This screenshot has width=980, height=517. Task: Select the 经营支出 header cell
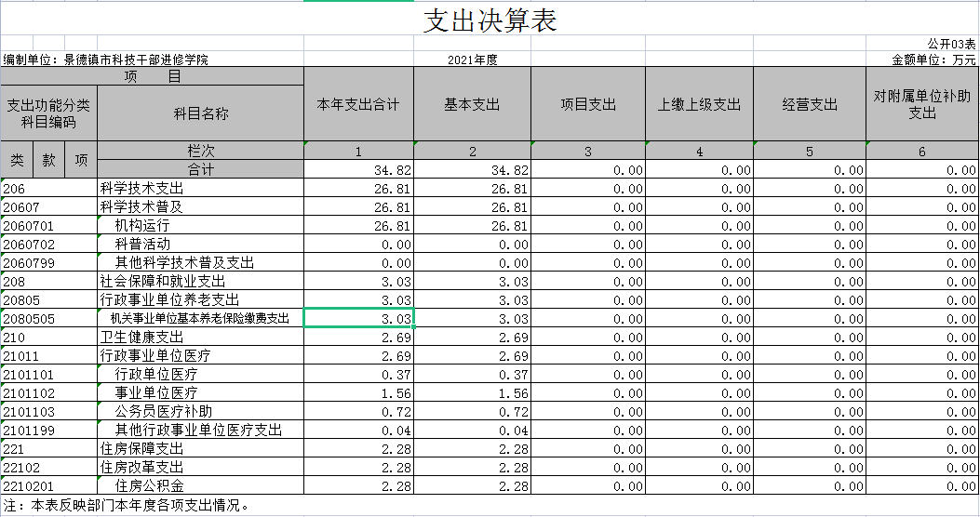(x=810, y=104)
